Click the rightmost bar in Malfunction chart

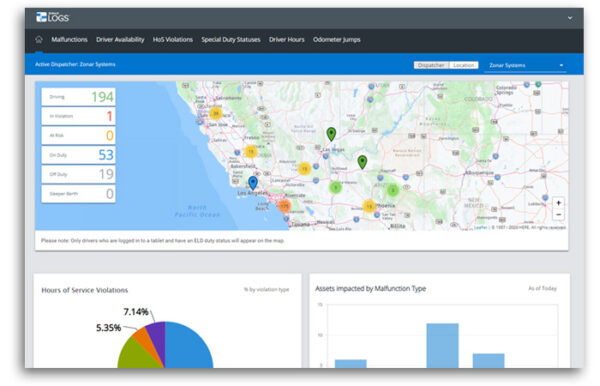[489, 361]
